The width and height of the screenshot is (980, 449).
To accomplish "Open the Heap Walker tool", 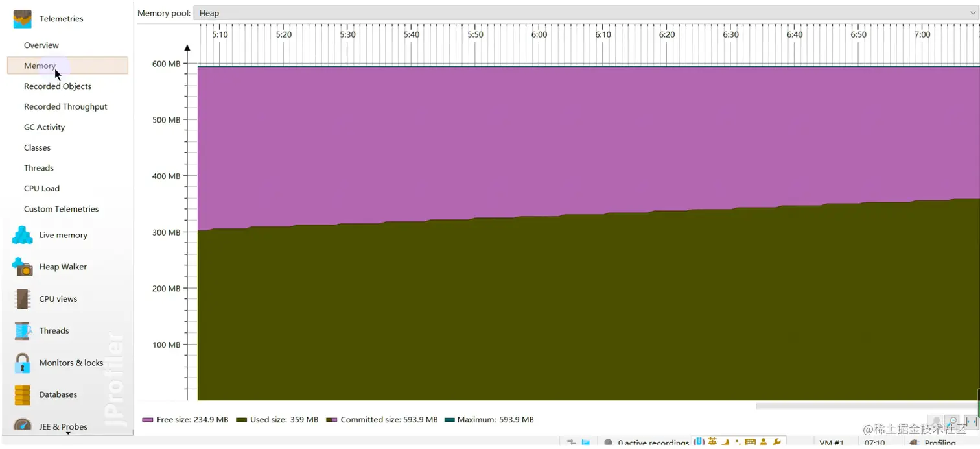I will coord(62,267).
